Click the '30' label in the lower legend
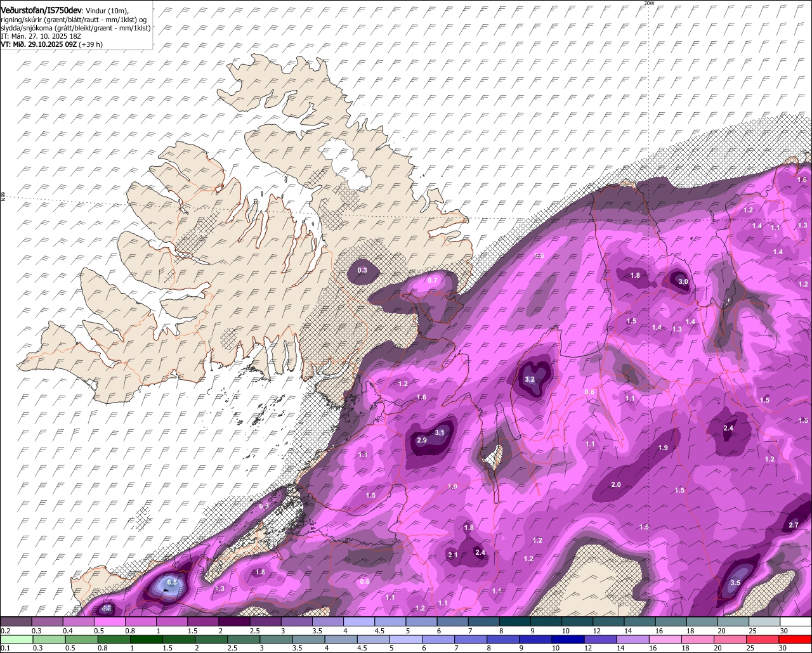The width and height of the screenshot is (812, 653). point(784,648)
